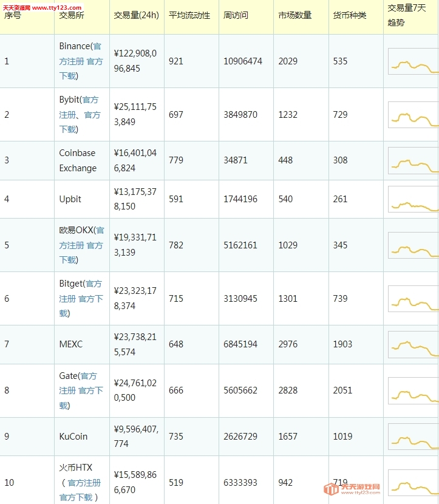
Task: Open the 火币HTX 官方注册 link
Action: tap(84, 483)
